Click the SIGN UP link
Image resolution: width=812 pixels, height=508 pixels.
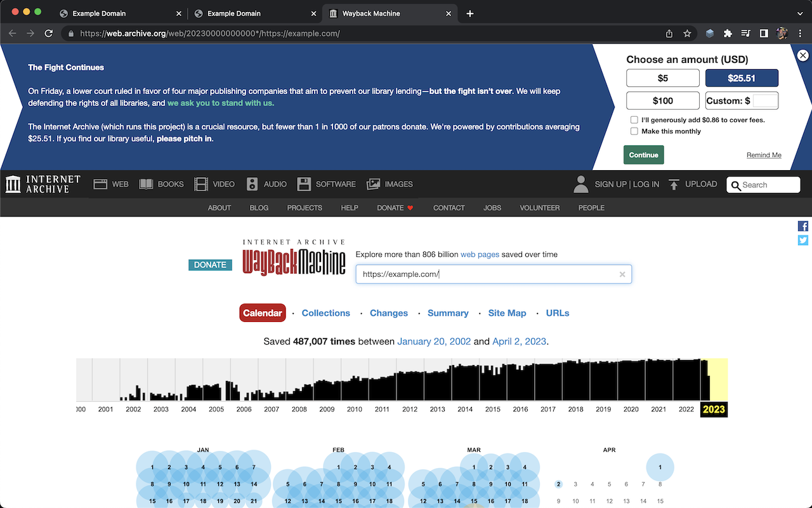pos(610,184)
